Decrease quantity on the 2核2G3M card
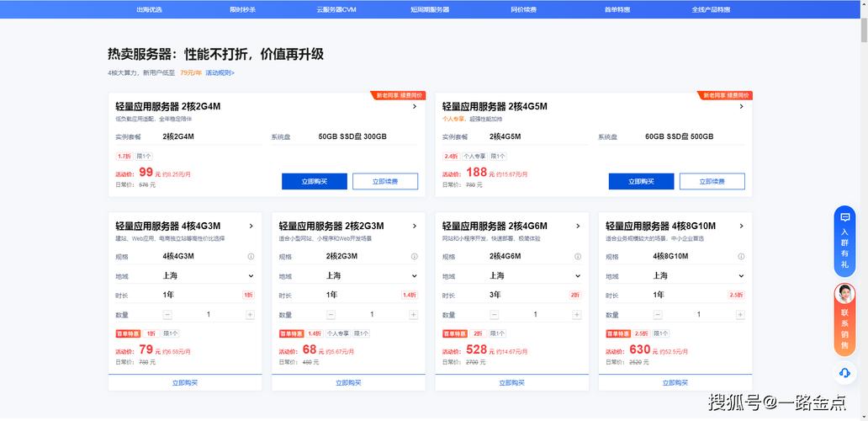The image size is (868, 421). click(x=331, y=314)
